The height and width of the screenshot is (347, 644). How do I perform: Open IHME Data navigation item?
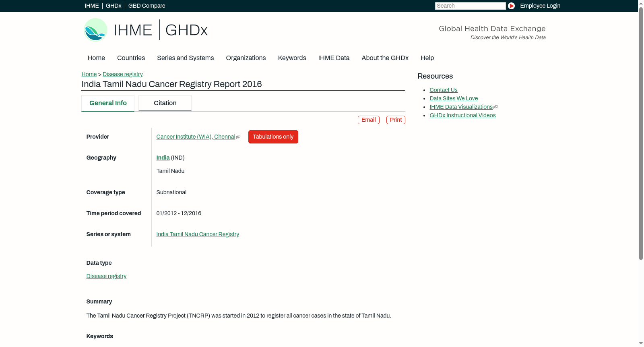334,58
